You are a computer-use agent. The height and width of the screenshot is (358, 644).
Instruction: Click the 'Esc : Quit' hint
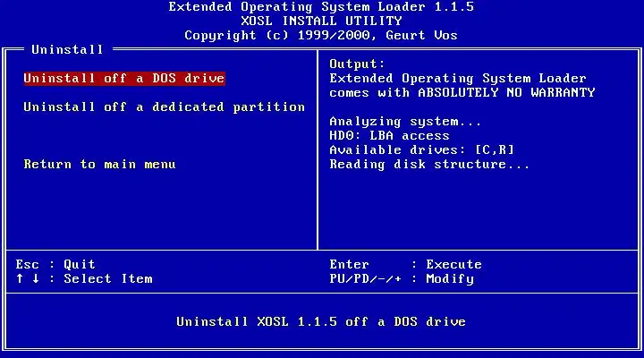(x=55, y=264)
